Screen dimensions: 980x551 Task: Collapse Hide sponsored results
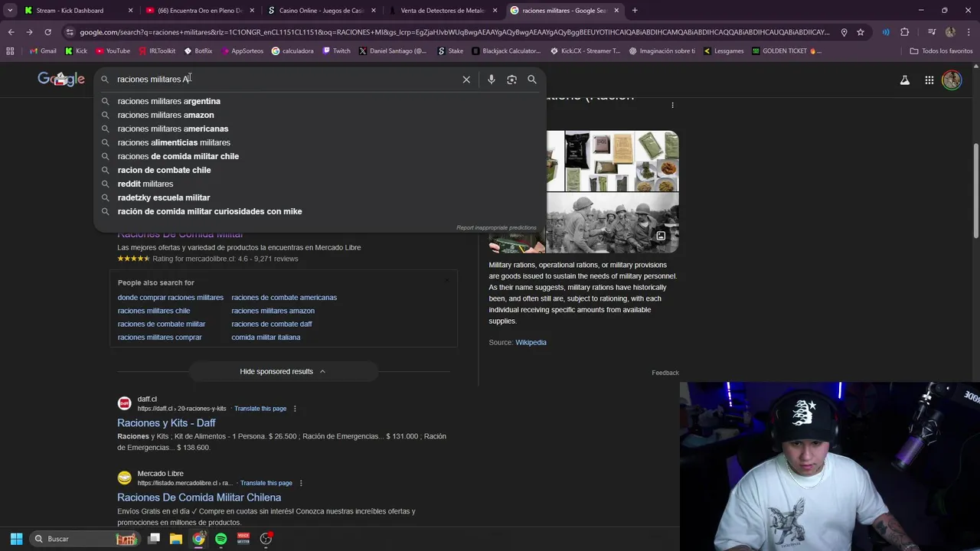click(283, 371)
